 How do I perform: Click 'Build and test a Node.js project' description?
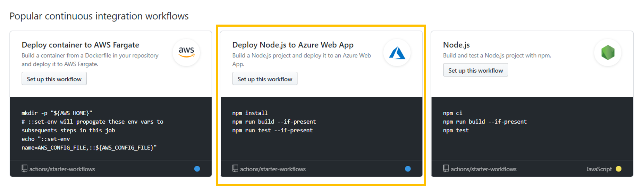(x=497, y=55)
